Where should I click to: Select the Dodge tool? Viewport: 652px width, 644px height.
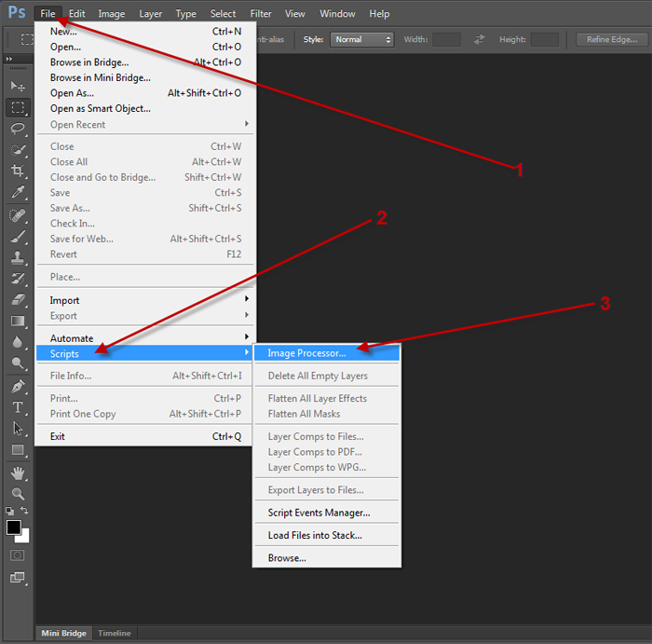(18, 363)
